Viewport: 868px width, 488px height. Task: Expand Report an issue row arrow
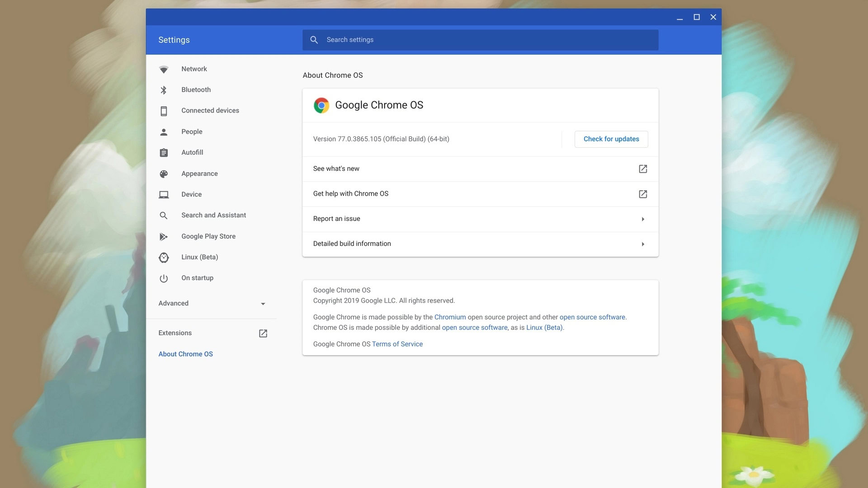pyautogui.click(x=642, y=219)
